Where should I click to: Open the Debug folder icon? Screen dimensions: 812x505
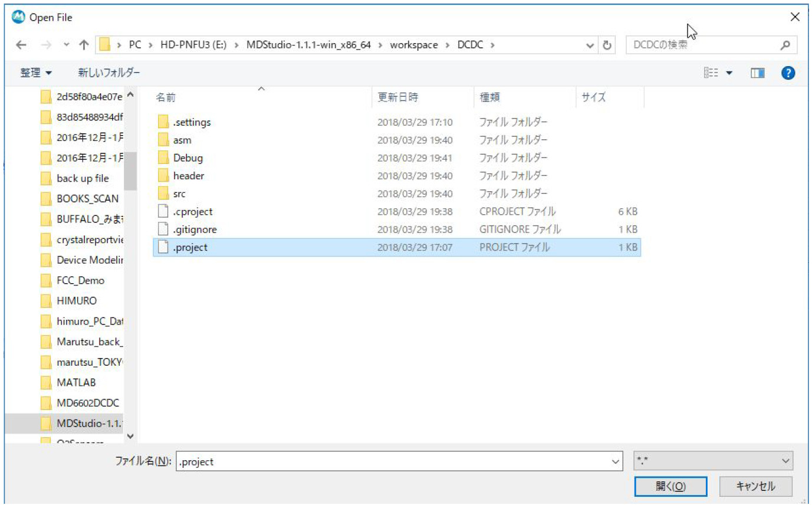(x=163, y=158)
